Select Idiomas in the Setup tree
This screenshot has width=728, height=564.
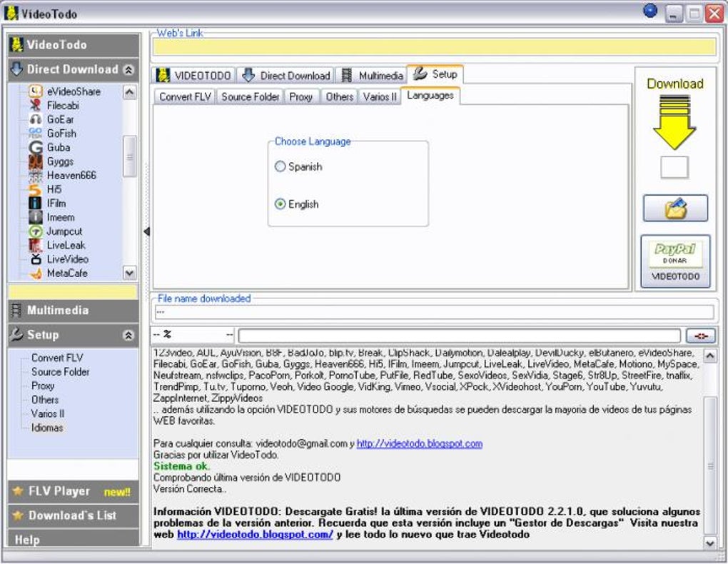(x=47, y=428)
